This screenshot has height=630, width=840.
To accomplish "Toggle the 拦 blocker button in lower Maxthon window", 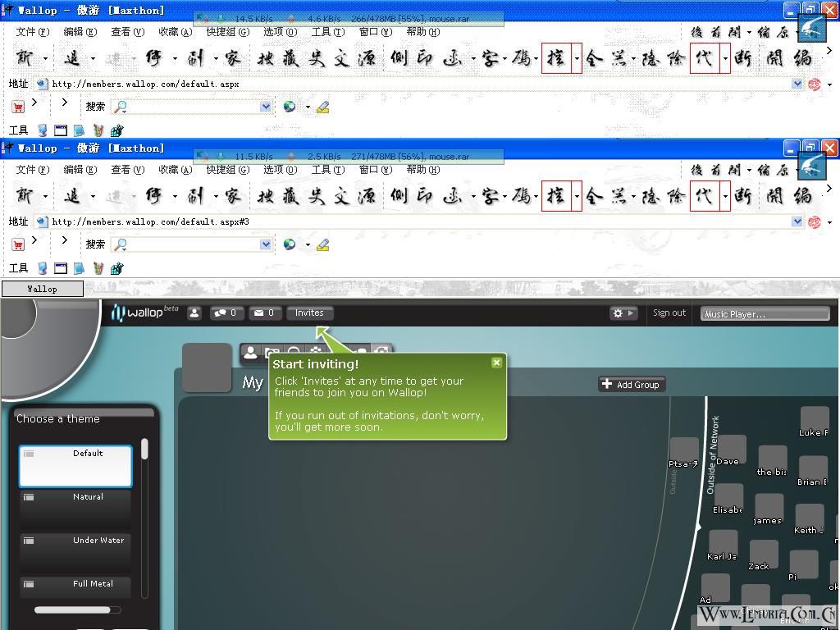I will point(556,196).
